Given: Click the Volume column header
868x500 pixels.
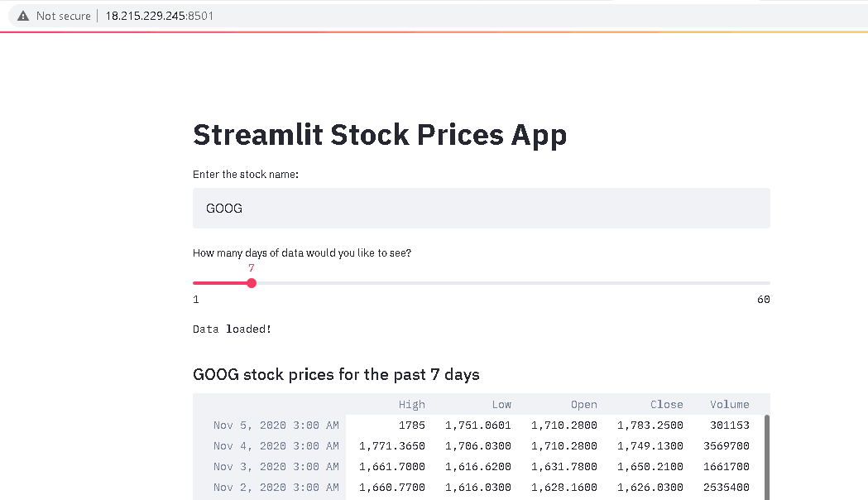Looking at the screenshot, I should 730,404.
